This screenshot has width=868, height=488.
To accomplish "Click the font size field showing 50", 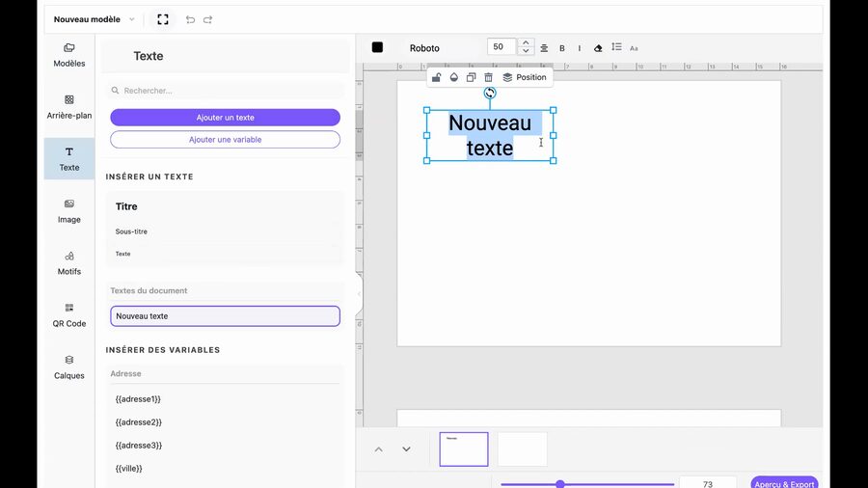I will click(501, 47).
